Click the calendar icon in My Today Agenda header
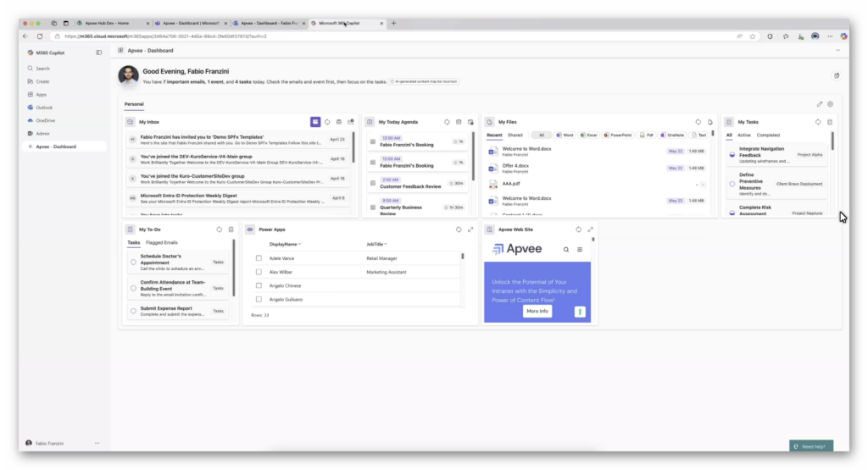The width and height of the screenshot is (868, 470). 459,122
